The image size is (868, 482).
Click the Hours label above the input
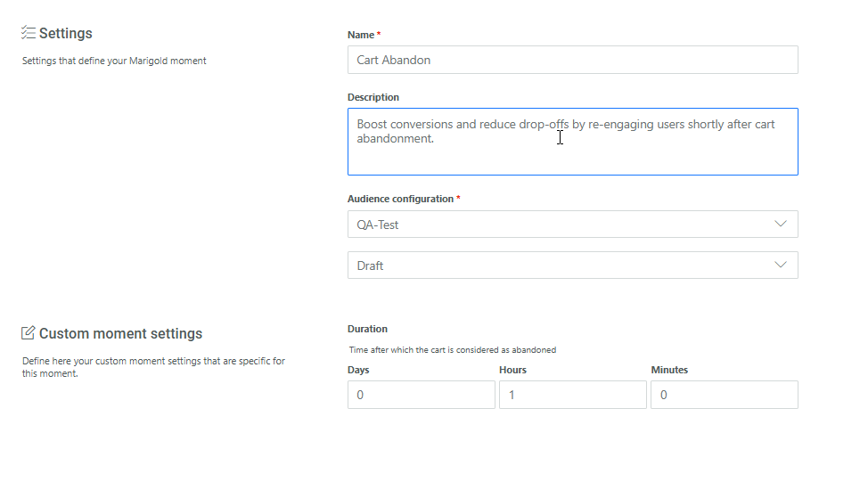pyautogui.click(x=512, y=370)
